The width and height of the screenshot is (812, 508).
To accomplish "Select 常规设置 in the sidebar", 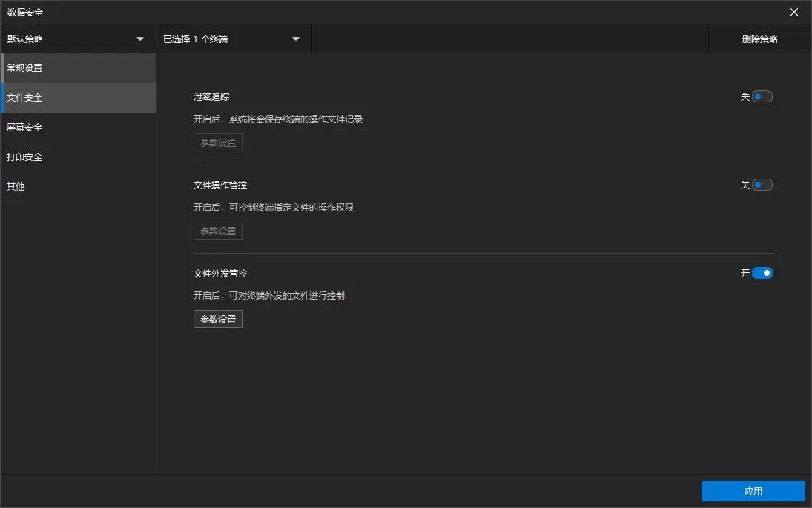I will 78,67.
